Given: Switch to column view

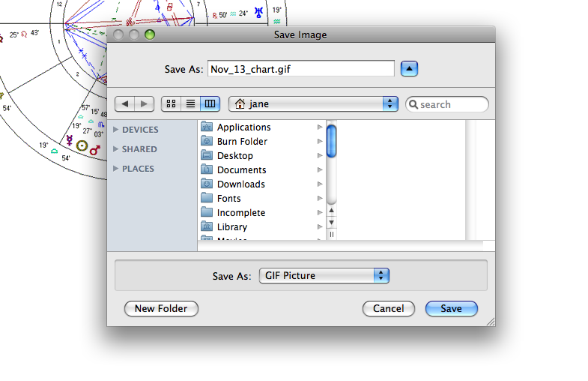Looking at the screenshot, I should (210, 104).
